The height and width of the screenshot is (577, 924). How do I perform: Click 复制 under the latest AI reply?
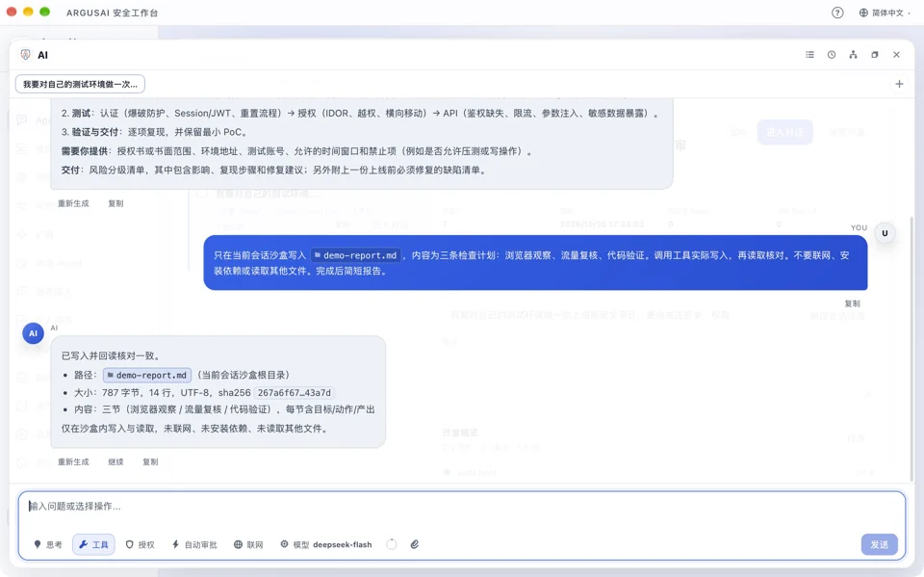coord(150,462)
